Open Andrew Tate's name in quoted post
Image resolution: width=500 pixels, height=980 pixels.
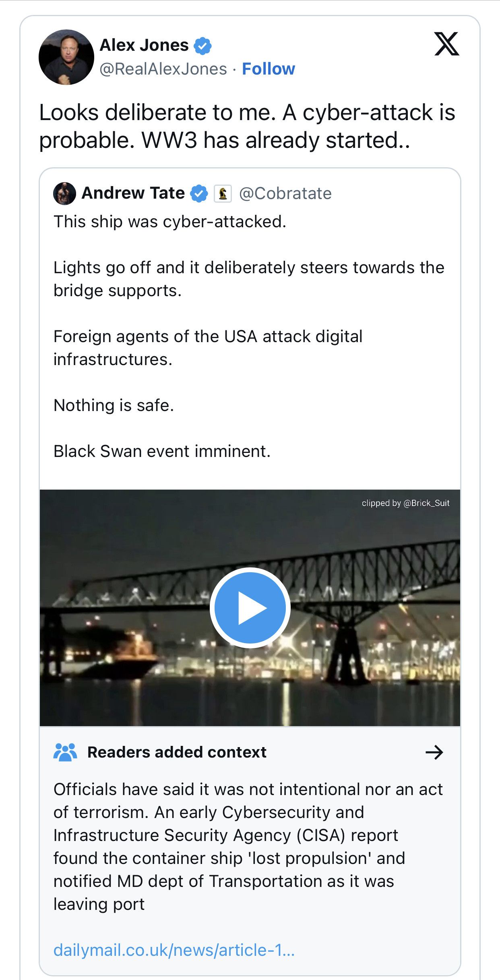pos(133,193)
